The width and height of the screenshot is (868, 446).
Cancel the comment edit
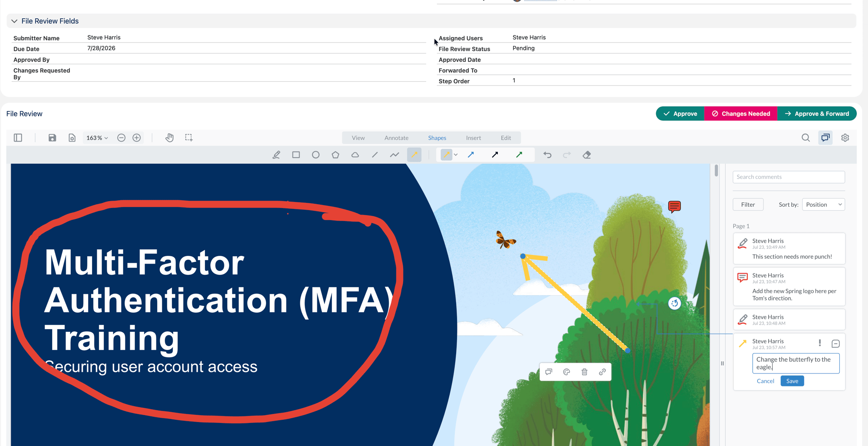coord(765,381)
